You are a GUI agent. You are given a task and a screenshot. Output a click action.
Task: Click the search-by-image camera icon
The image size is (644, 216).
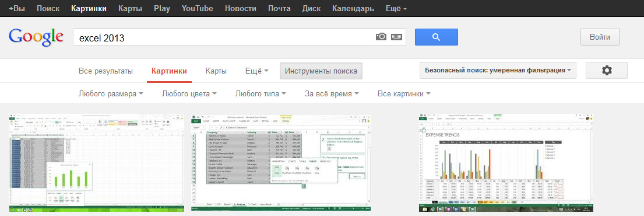pos(381,37)
